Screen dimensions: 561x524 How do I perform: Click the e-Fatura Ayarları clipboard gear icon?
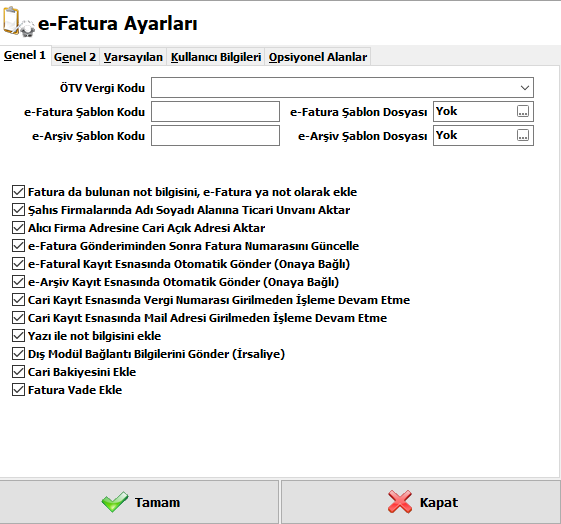[19, 22]
